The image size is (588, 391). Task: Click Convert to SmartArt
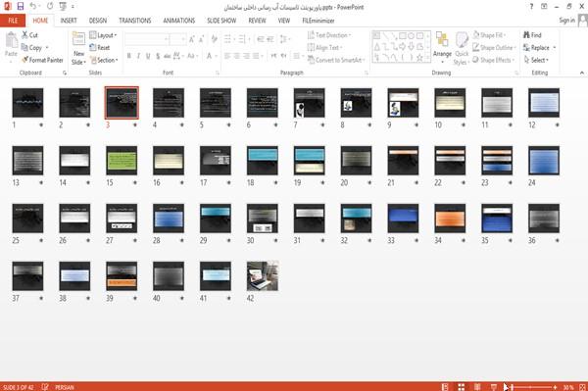tap(335, 60)
